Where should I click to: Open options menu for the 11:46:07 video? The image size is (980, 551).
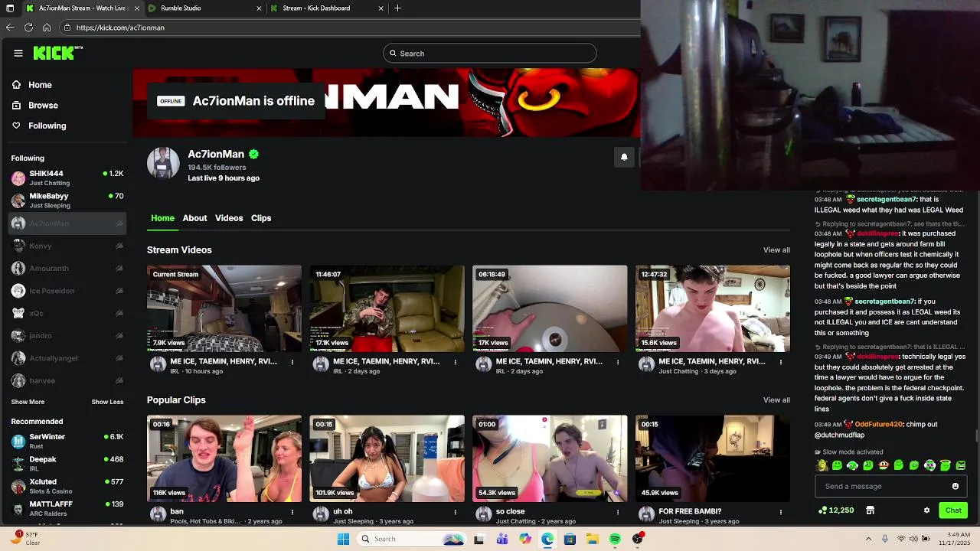(x=455, y=362)
